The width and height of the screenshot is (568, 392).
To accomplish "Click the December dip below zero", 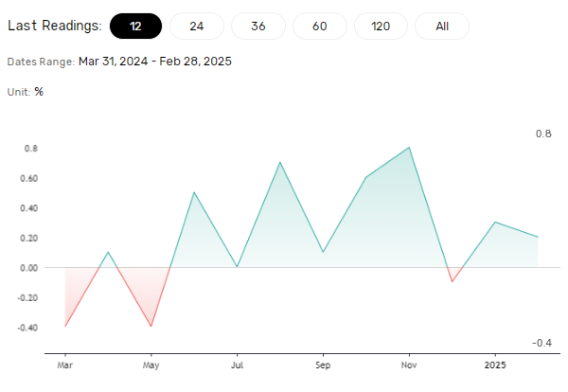I will [x=453, y=281].
